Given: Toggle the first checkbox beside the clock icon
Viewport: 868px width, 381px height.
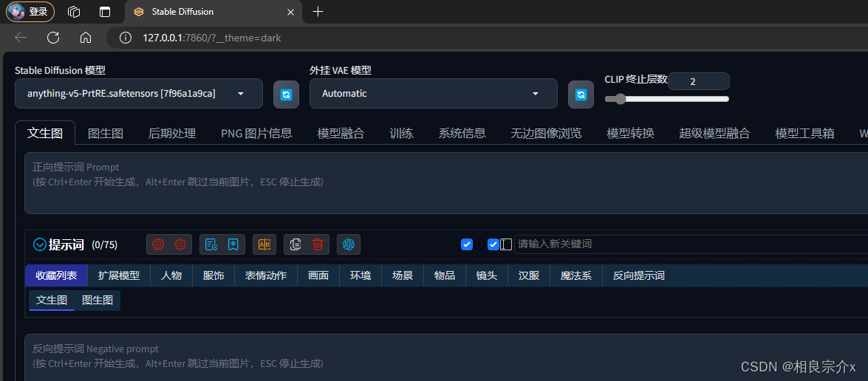Looking at the screenshot, I should [467, 244].
